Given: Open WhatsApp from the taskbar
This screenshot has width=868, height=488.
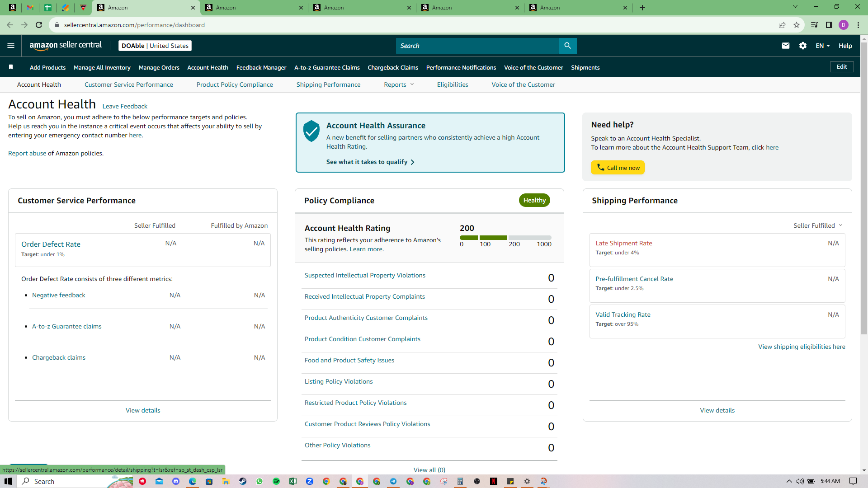Looking at the screenshot, I should coord(259,481).
